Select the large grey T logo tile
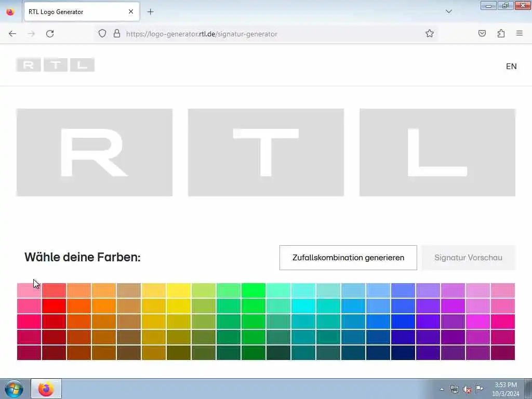The height and width of the screenshot is (399, 532). pos(266,152)
